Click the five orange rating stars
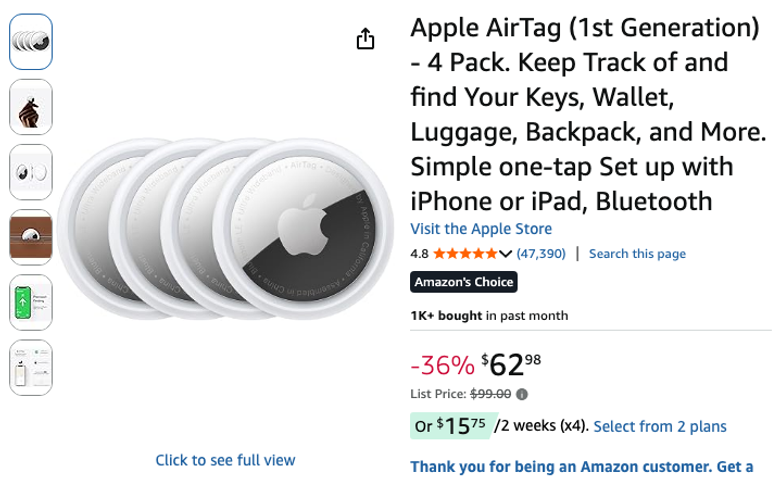 tap(465, 254)
